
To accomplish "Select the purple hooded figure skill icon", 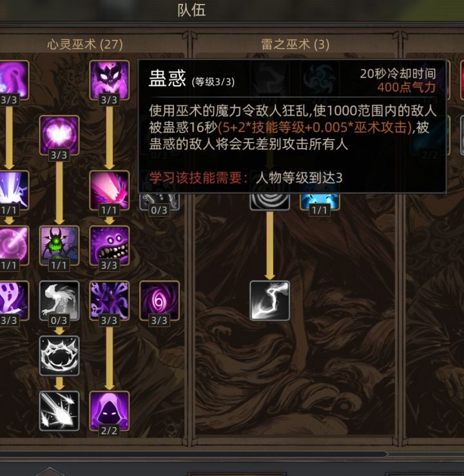I will [110, 411].
